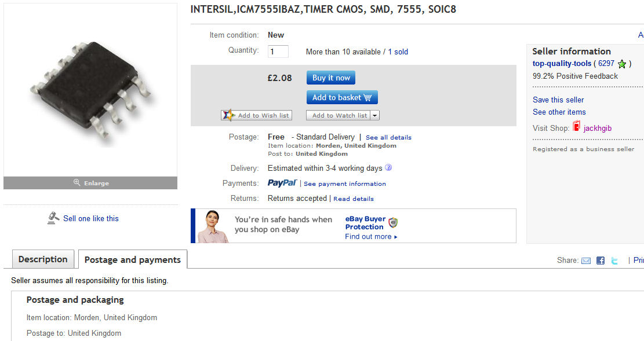Click the gavel icon beside Sell one like this

pyautogui.click(x=53, y=218)
